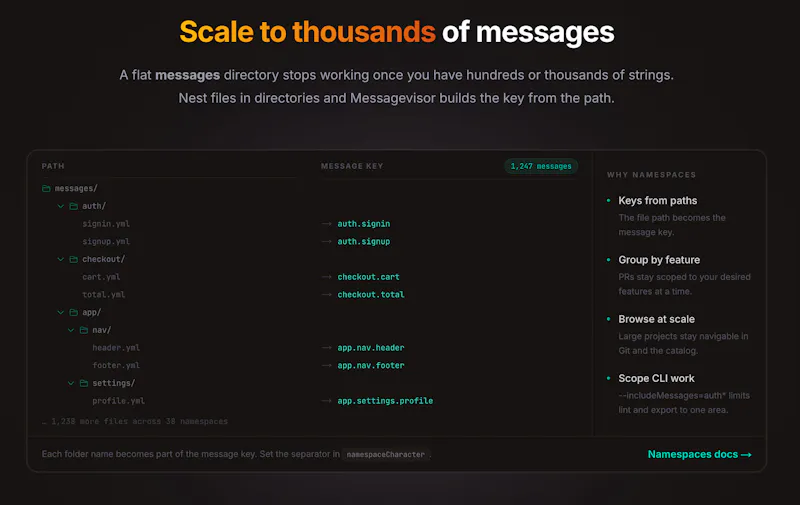Click the '1,238 more files' summary line
Viewport: 800px width, 505px height.
pyautogui.click(x=135, y=421)
